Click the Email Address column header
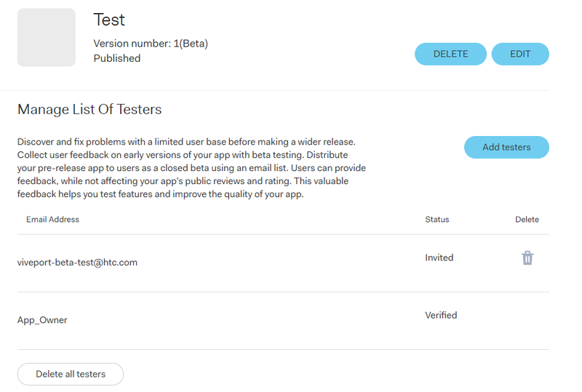The width and height of the screenshot is (582, 392). [x=52, y=220]
